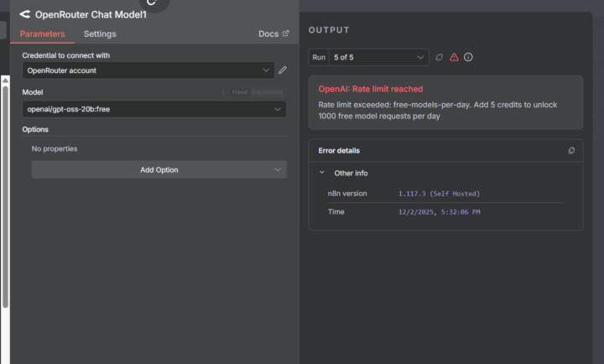This screenshot has width=604, height=364.
Task: Open the Run 5 of 5 selector
Action: [x=378, y=57]
